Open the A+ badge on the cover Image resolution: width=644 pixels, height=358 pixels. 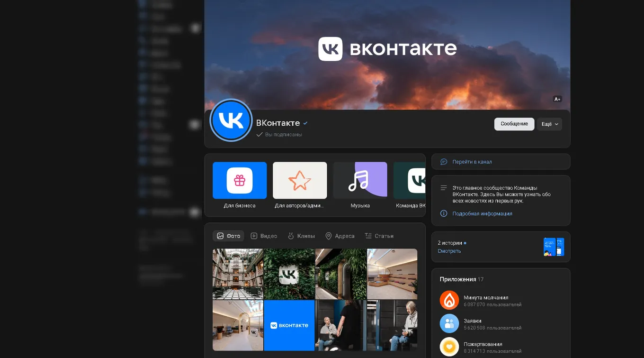(557, 99)
